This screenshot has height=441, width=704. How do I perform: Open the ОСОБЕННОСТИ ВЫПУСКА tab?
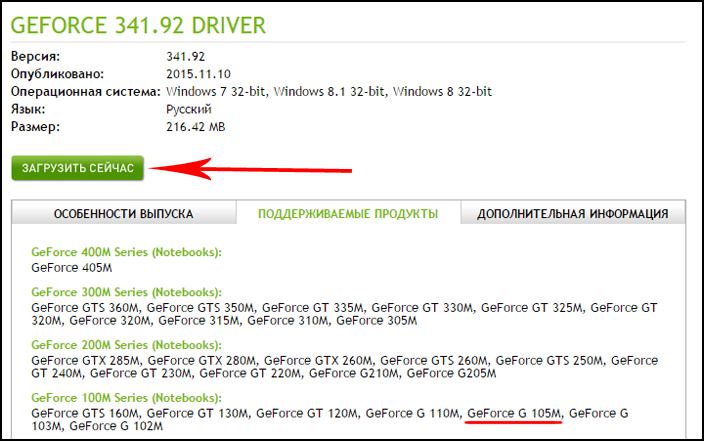tap(123, 213)
